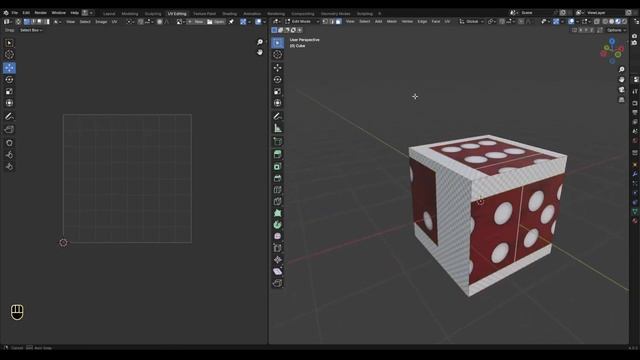This screenshot has height=360, width=640.
Task: Select the Knife tool
Action: pos(278,201)
